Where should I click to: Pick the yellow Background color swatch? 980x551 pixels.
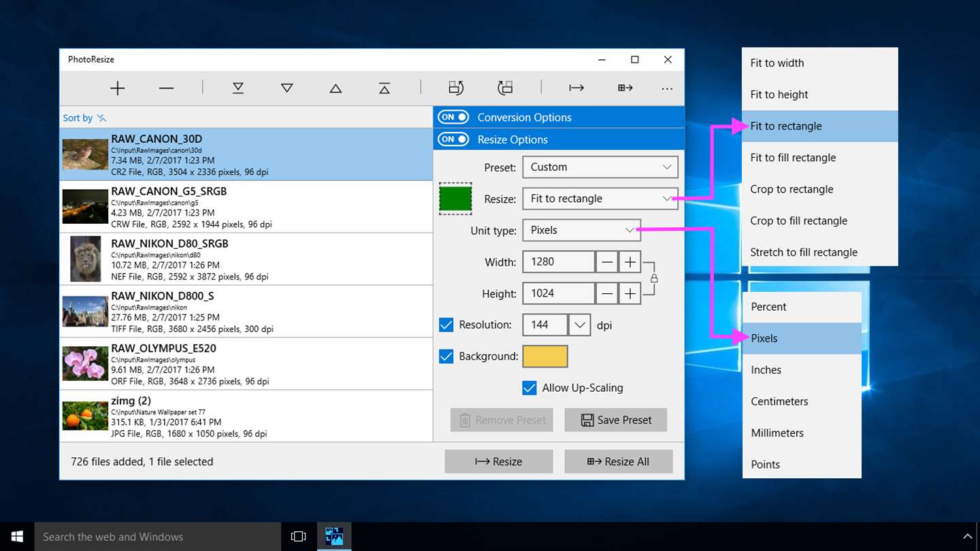pos(545,356)
